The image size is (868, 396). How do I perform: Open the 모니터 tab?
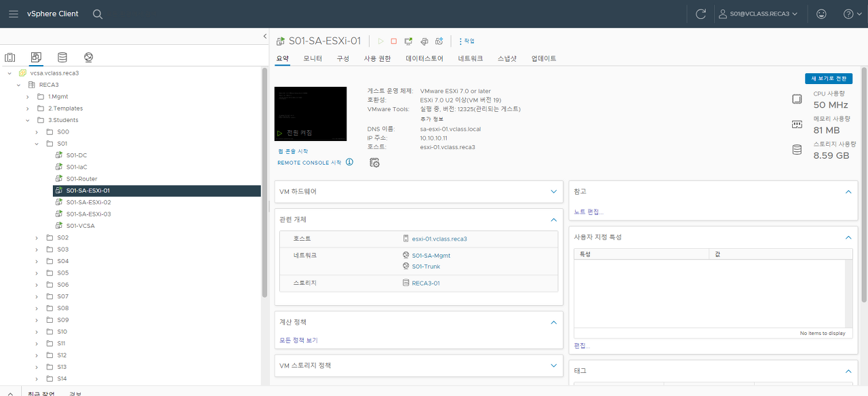coord(313,59)
